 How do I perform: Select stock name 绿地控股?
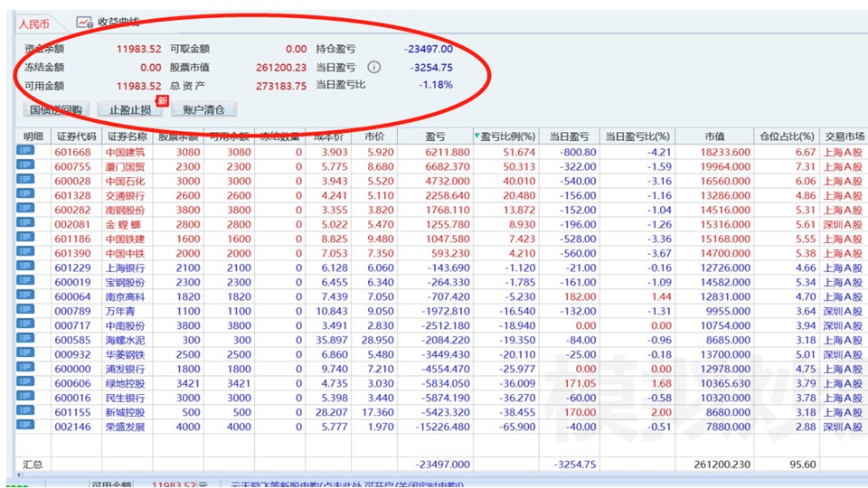[125, 383]
